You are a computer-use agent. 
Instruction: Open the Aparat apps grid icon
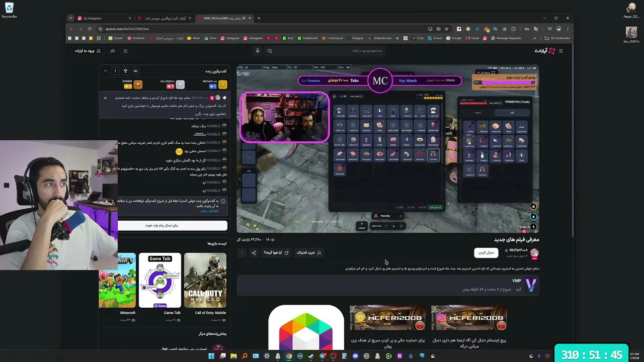pyautogui.click(x=125, y=51)
